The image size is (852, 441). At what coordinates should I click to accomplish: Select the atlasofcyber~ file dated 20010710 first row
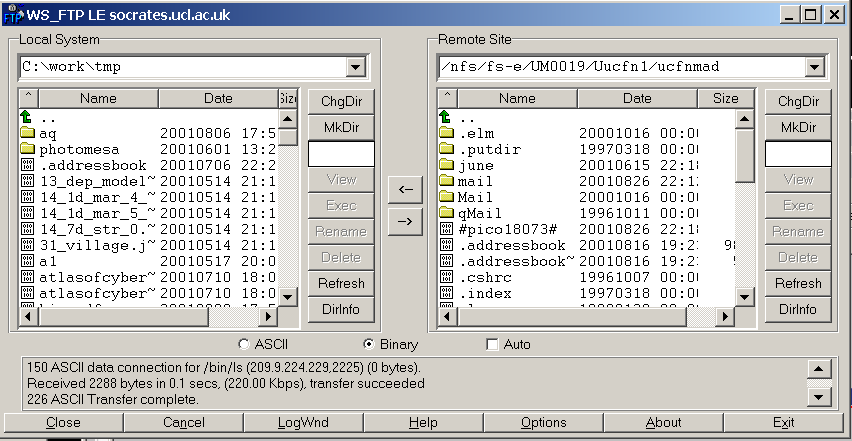click(149, 277)
